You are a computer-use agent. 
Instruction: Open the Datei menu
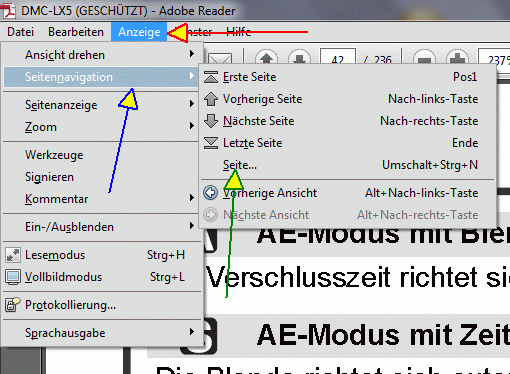[21, 32]
